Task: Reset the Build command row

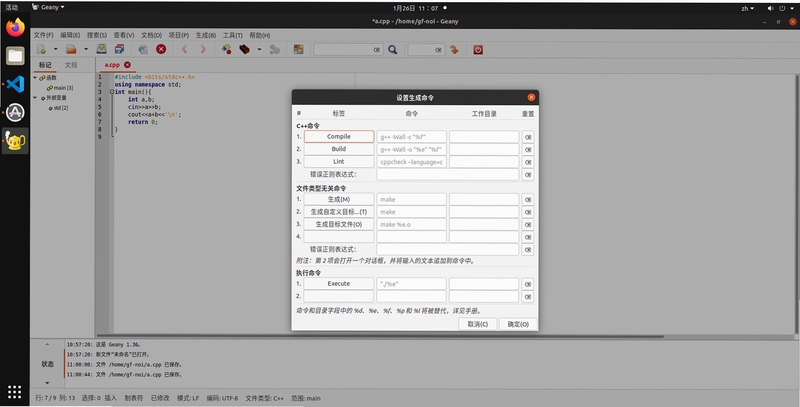Action: 528,149
